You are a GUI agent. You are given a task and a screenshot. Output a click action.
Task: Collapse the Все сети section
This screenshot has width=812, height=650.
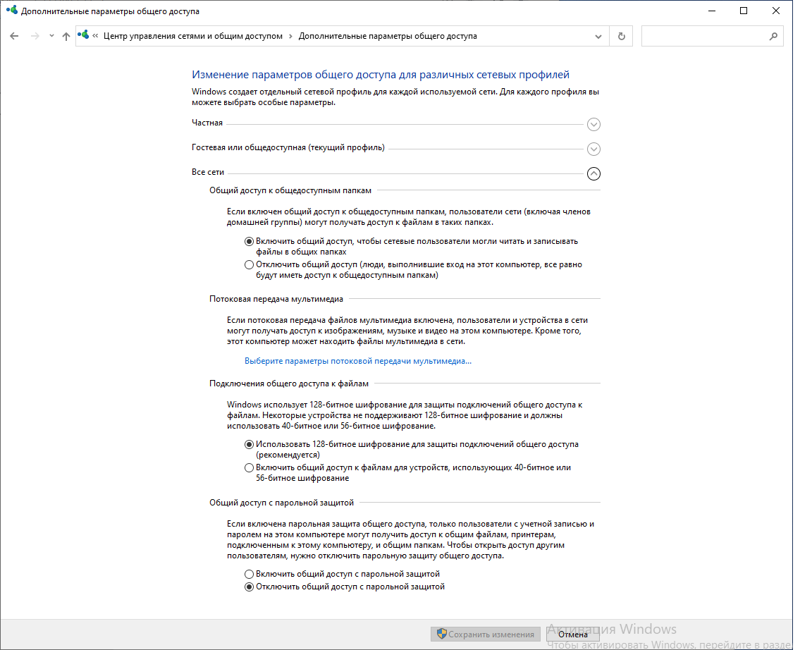tap(593, 173)
